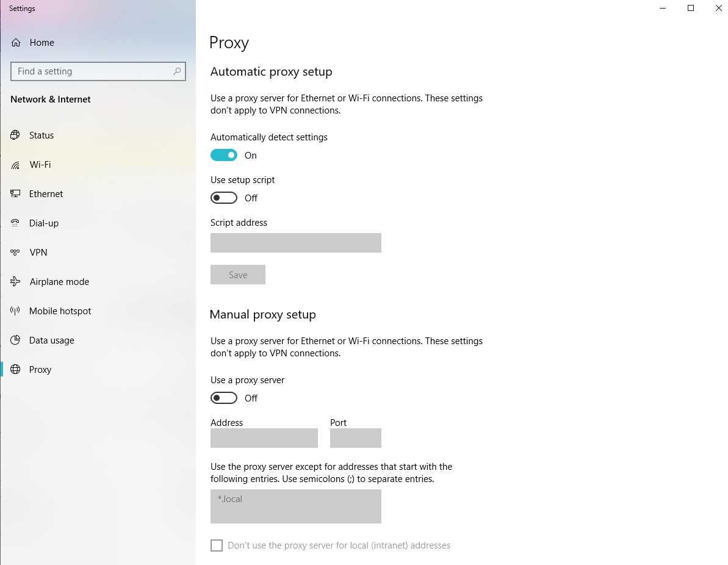Click the Dial-up phone icon

[x=15, y=223]
